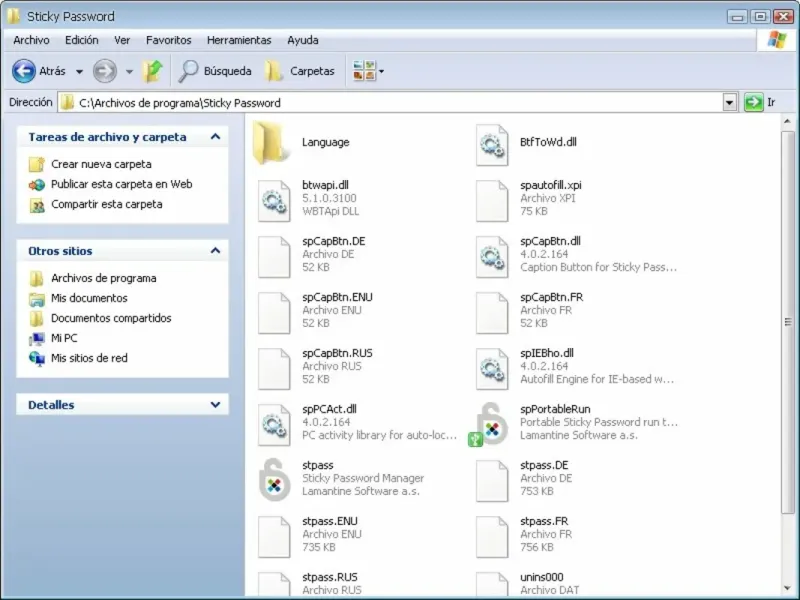This screenshot has height=600, width=800.
Task: Click the Windows logo throbber
Action: [777, 40]
